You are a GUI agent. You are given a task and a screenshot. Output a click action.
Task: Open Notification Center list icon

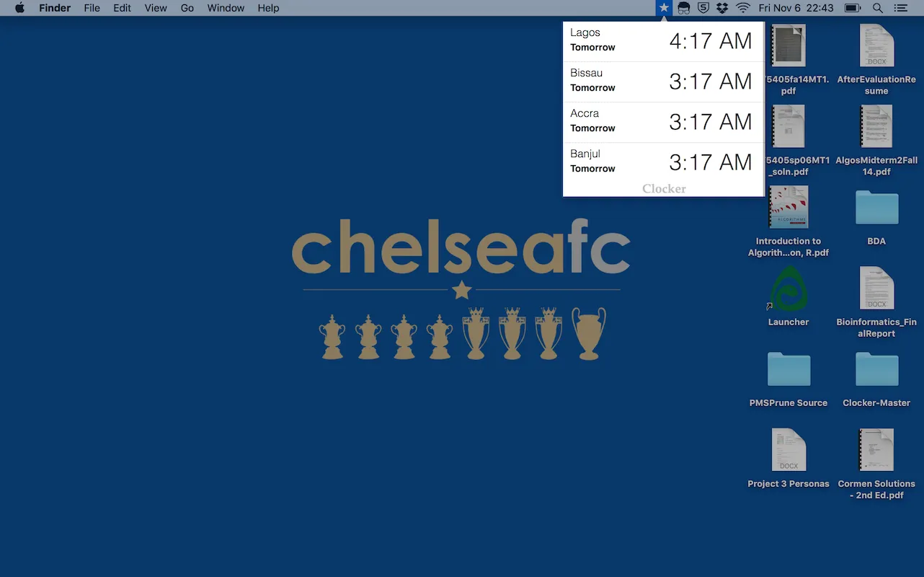901,8
